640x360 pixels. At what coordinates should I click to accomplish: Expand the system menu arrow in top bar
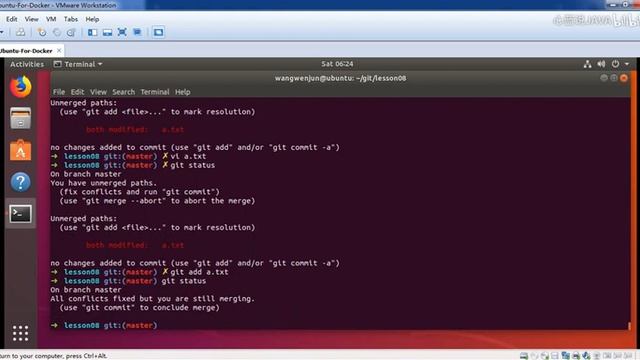pyautogui.click(x=627, y=64)
